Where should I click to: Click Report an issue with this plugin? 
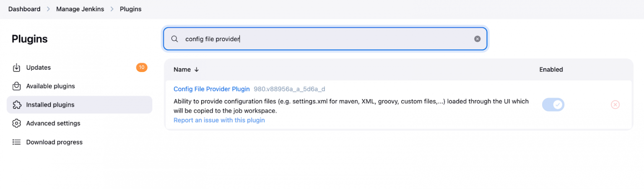click(219, 120)
